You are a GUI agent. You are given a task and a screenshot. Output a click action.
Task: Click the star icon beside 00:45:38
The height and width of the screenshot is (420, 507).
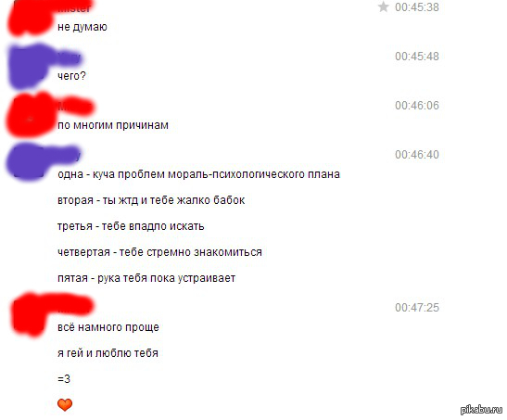pos(383,6)
